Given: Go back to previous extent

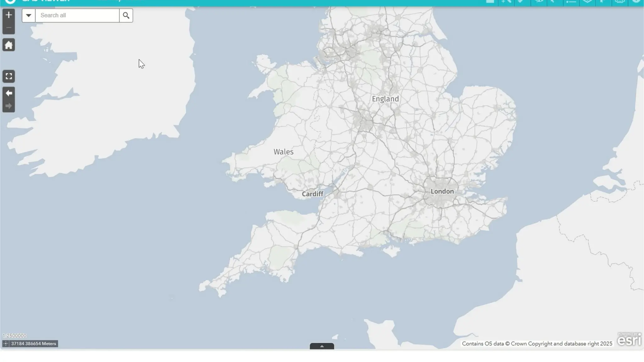Looking at the screenshot, I should (x=8, y=93).
